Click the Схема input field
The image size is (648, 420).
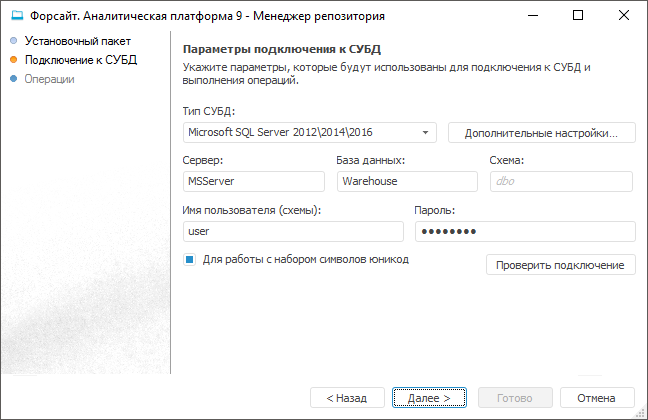click(x=561, y=181)
